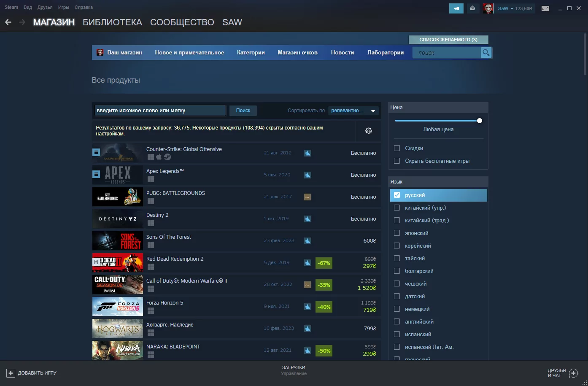Click the plus icon next to Add a game
This screenshot has width=588, height=386.
[x=11, y=373]
